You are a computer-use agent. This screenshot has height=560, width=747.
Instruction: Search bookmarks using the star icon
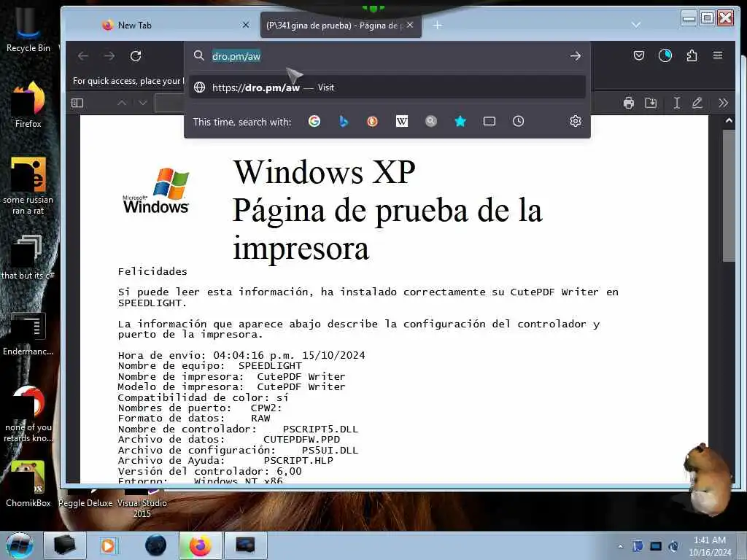coord(460,122)
